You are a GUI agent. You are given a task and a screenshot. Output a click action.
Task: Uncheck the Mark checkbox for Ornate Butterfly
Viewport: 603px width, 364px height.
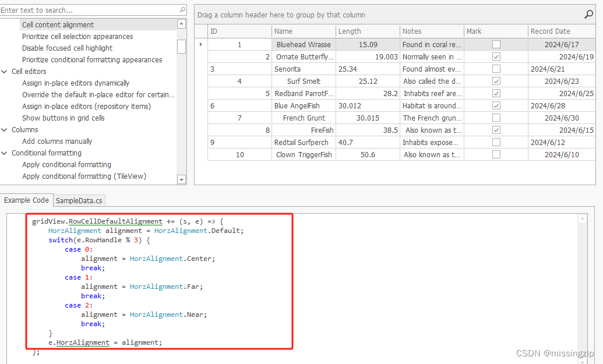click(x=496, y=57)
